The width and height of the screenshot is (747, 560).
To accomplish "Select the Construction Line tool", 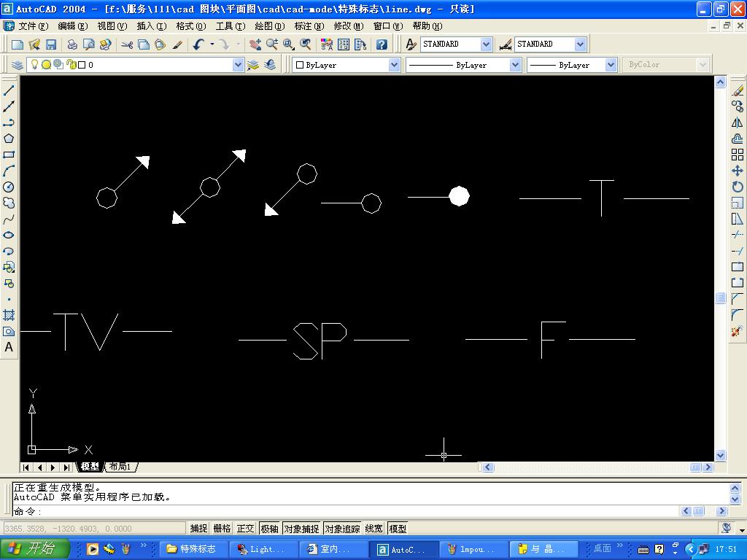I will click(9, 106).
